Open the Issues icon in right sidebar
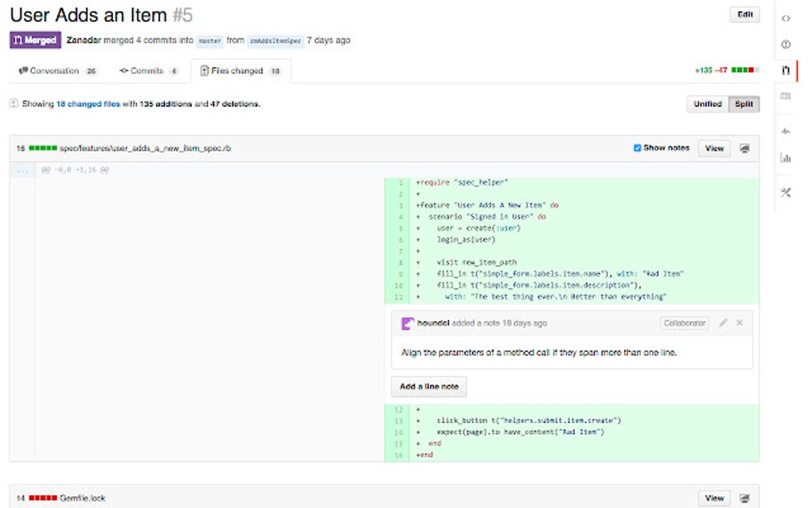The image size is (812, 508). (x=786, y=45)
